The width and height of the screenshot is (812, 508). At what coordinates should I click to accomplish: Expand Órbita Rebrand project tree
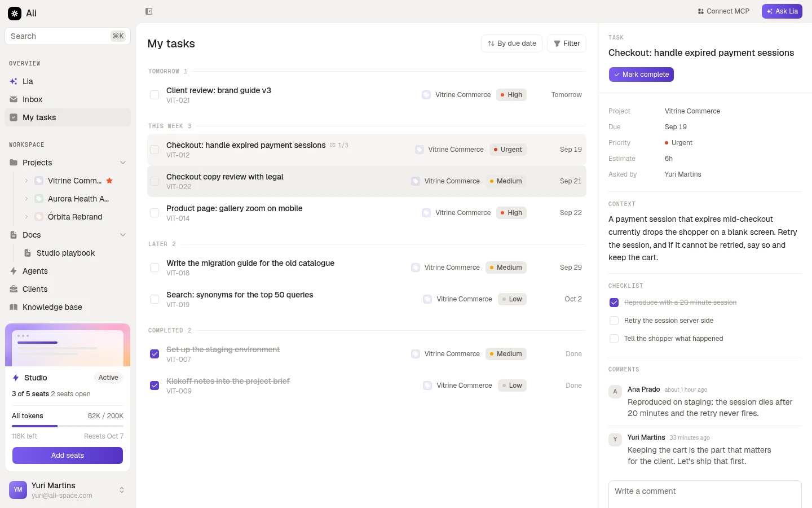pyautogui.click(x=26, y=217)
